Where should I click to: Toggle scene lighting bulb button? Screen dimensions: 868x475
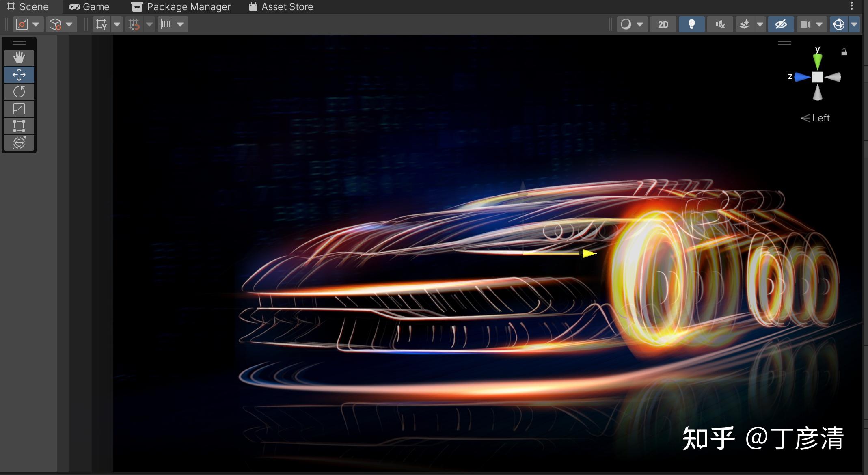point(691,25)
